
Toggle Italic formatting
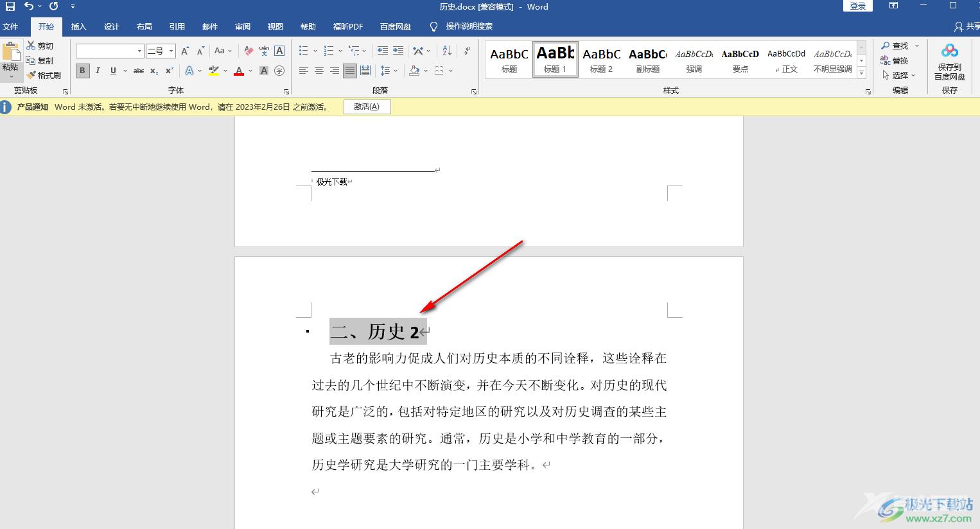click(98, 71)
